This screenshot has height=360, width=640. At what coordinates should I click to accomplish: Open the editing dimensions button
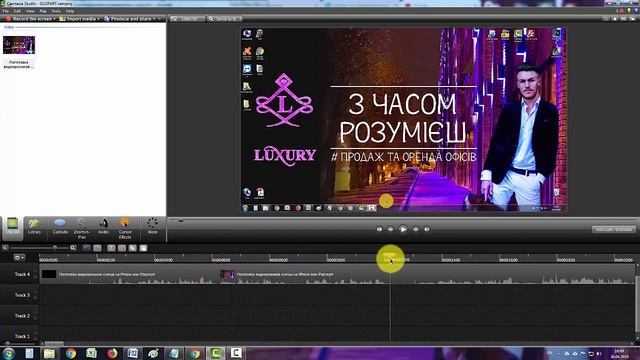[x=187, y=19]
